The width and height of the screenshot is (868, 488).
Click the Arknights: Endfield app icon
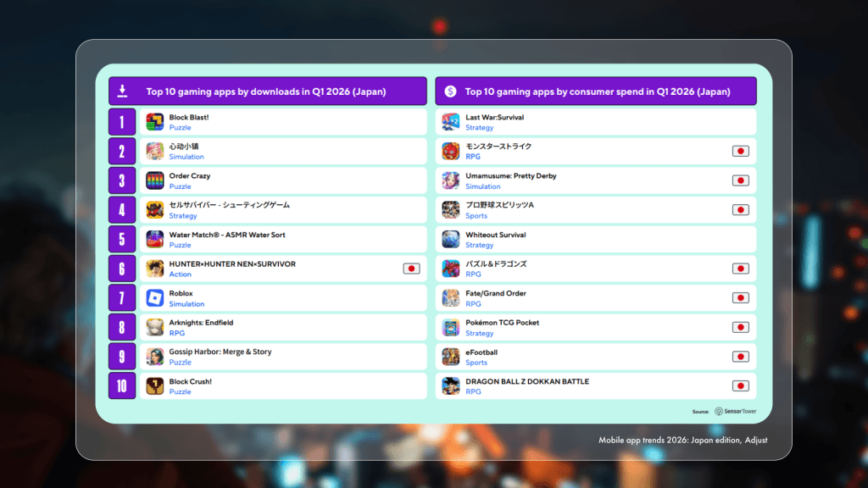[x=155, y=327]
